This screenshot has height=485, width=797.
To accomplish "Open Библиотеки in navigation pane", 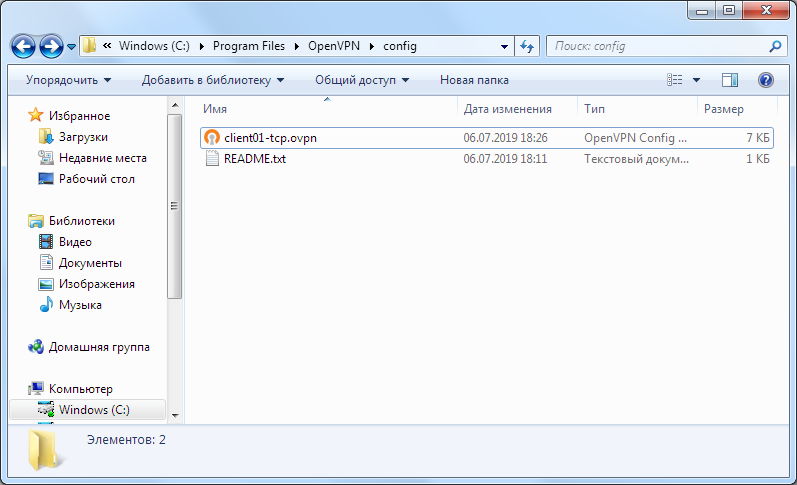I will pyautogui.click(x=82, y=221).
